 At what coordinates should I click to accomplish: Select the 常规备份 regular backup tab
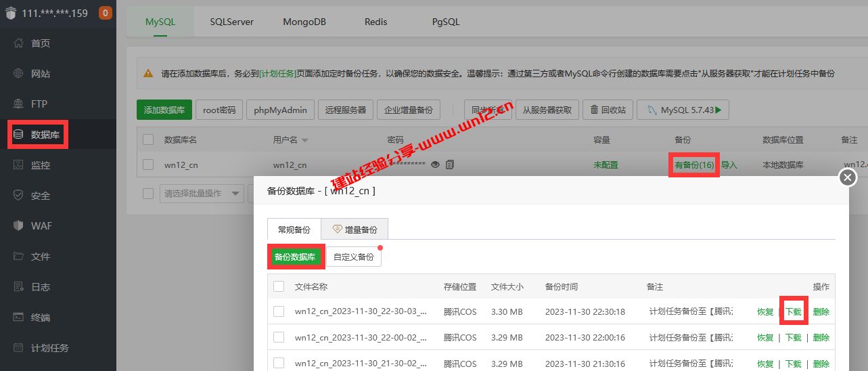point(294,230)
